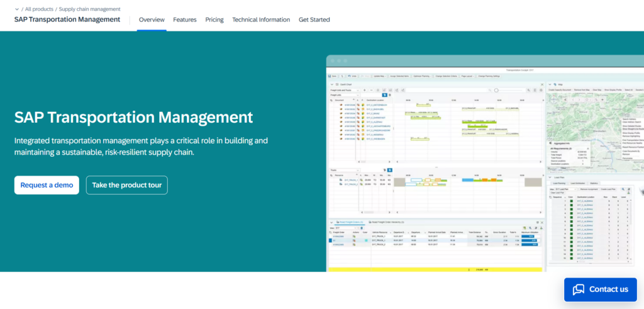The height and width of the screenshot is (309, 644).
Task: Open the All products breadcrumb link
Action: pyautogui.click(x=39, y=9)
